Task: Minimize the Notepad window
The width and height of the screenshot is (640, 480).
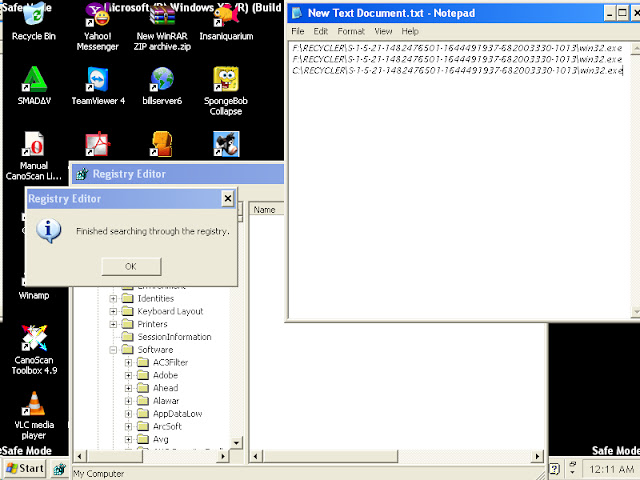Action: (609, 13)
